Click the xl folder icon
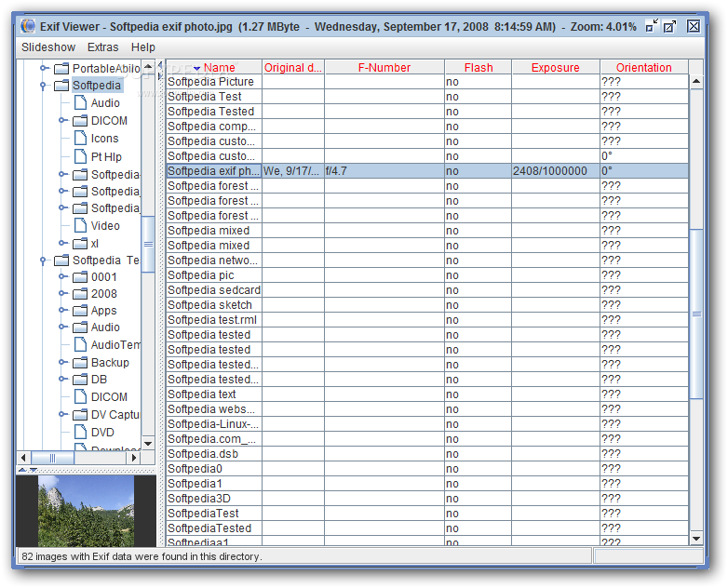 80,243
